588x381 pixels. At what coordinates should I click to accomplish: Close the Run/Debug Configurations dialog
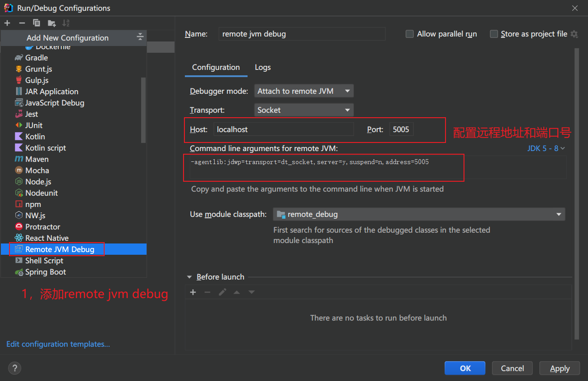click(x=575, y=8)
